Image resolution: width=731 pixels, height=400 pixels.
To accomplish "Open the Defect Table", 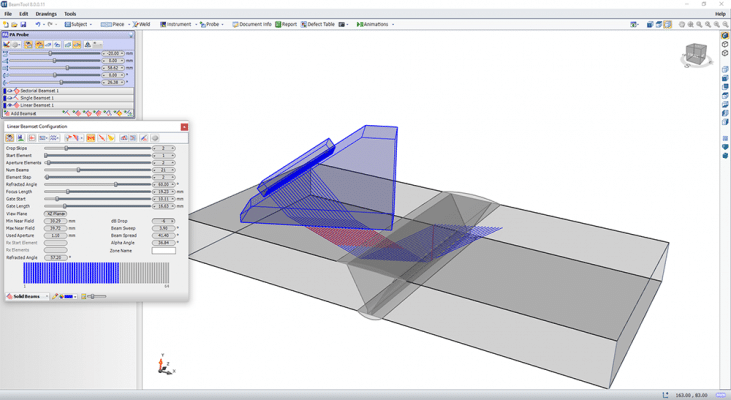I will coord(317,24).
